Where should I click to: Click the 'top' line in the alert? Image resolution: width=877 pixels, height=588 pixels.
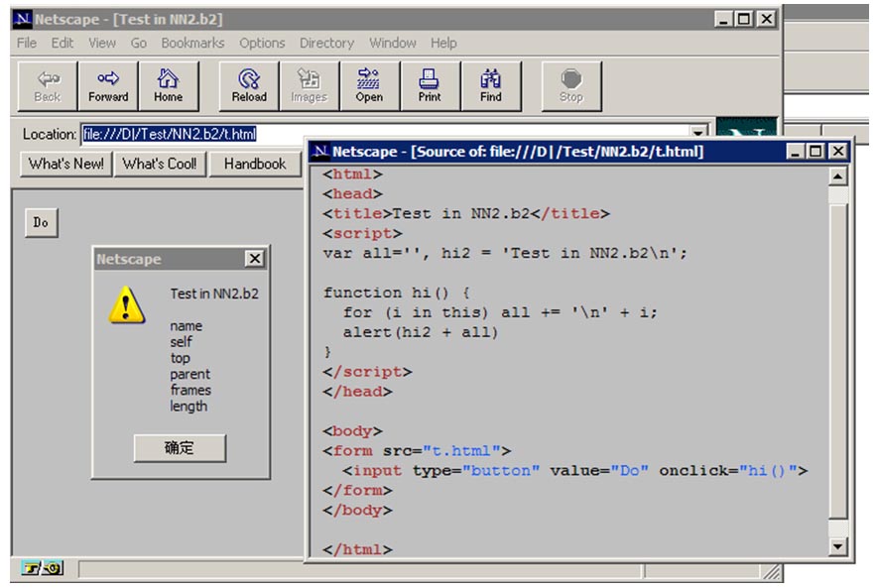181,358
